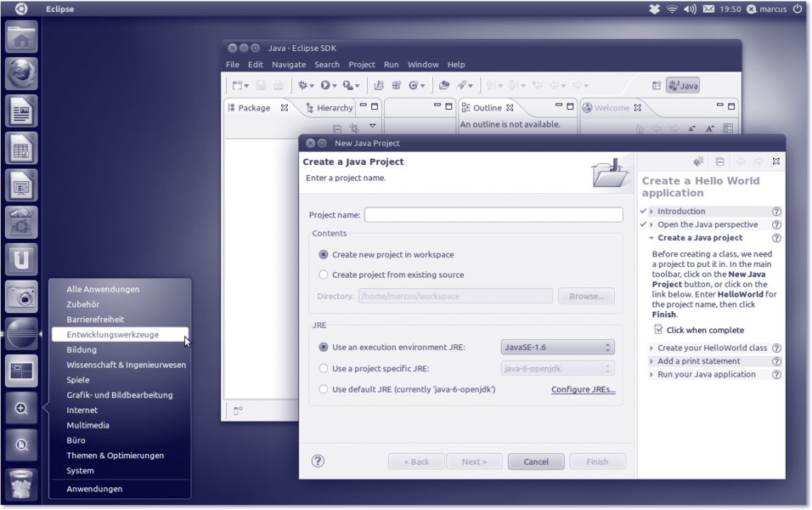Viewport: 812px width, 510px height.
Task: Select Create project from existing source
Action: pyautogui.click(x=324, y=275)
